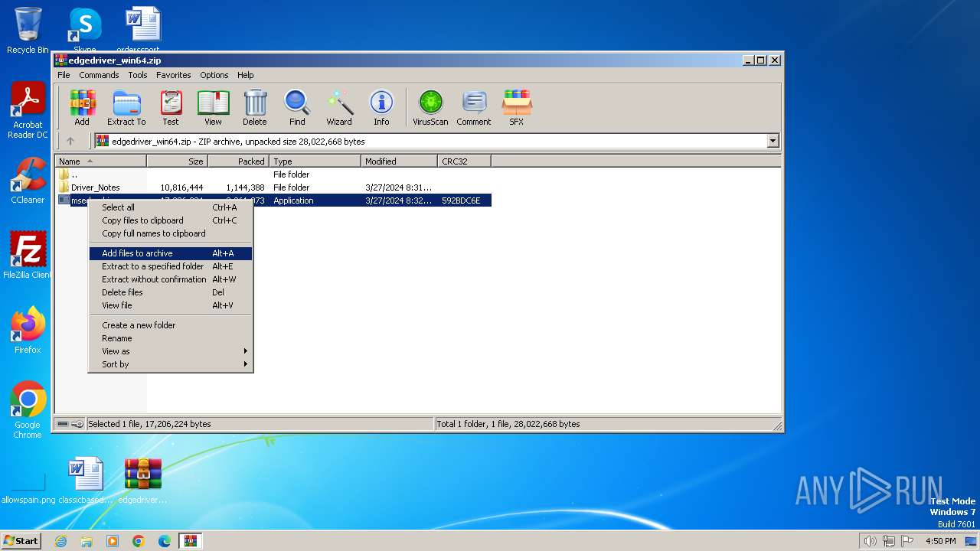Open the View toolbar icon

point(213,107)
